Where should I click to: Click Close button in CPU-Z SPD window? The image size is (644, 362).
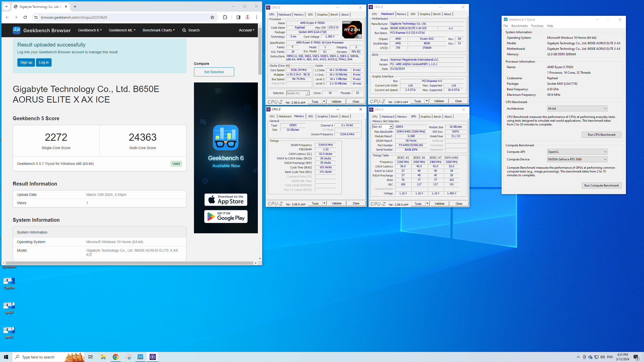point(459,204)
